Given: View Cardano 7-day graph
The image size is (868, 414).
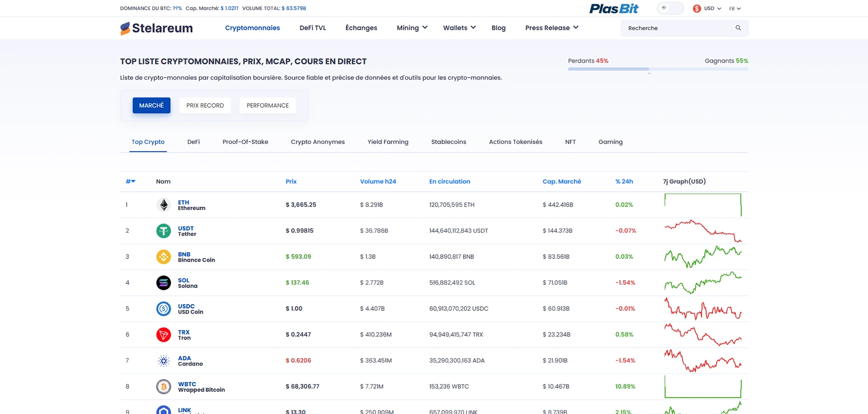Looking at the screenshot, I should coord(703,361).
